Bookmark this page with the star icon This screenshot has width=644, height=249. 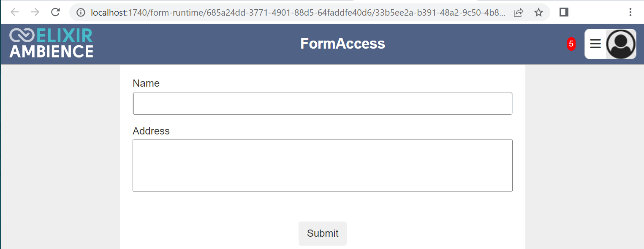point(538,12)
